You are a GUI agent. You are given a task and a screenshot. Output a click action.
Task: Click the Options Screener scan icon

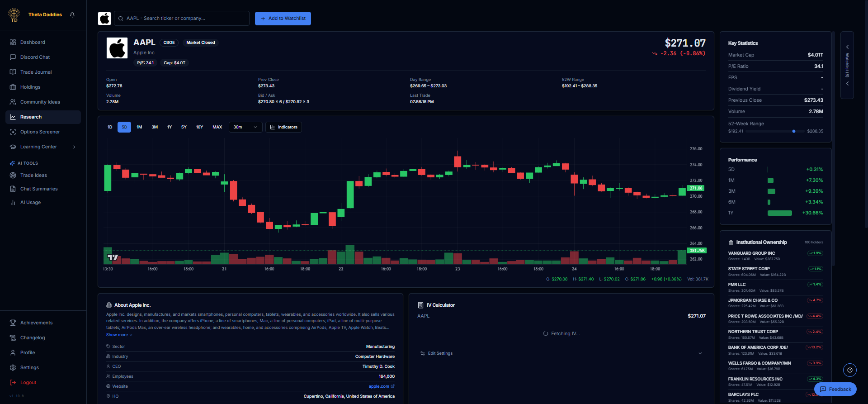coord(13,132)
